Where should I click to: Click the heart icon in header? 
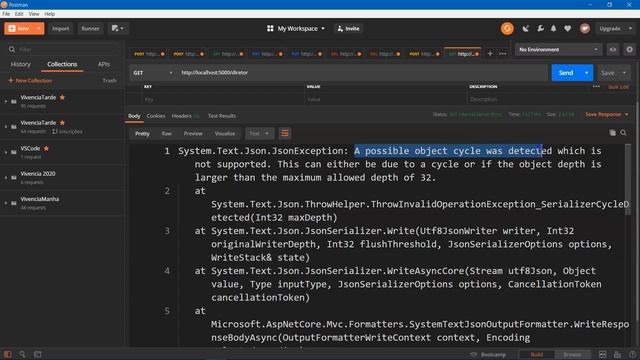pos(567,29)
